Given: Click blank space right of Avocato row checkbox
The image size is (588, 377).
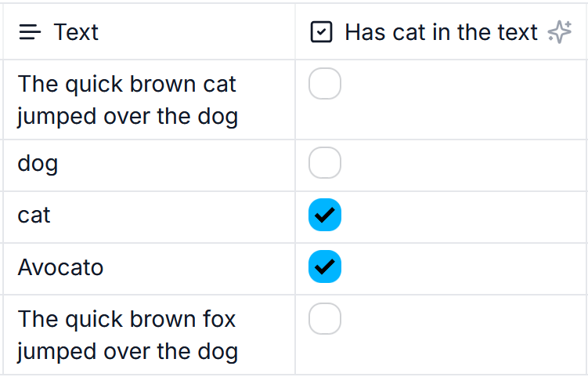Looking at the screenshot, I should pyautogui.click(x=465, y=269).
